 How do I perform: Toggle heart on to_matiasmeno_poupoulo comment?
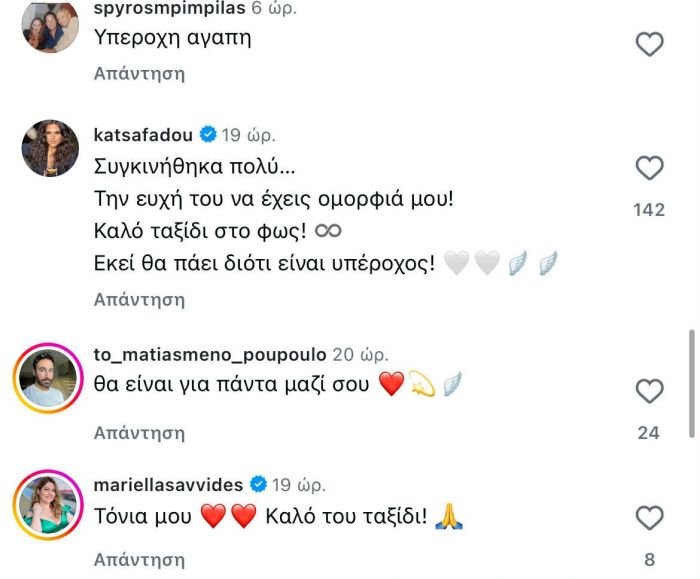[x=650, y=391]
